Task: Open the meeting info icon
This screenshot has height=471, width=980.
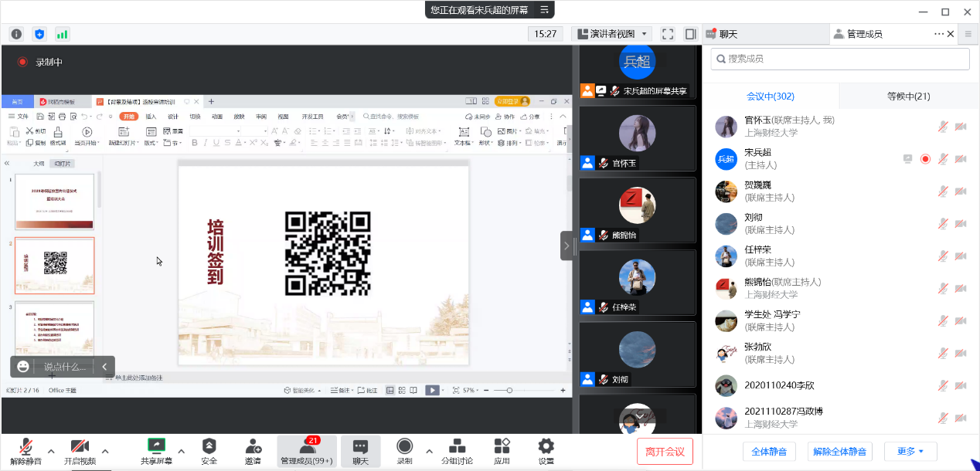Action: tap(16, 34)
